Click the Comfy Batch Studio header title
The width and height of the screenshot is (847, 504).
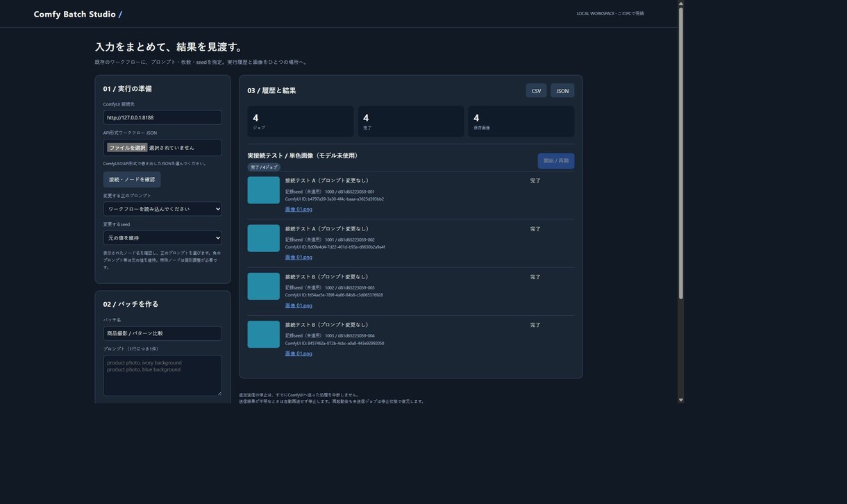pos(78,14)
